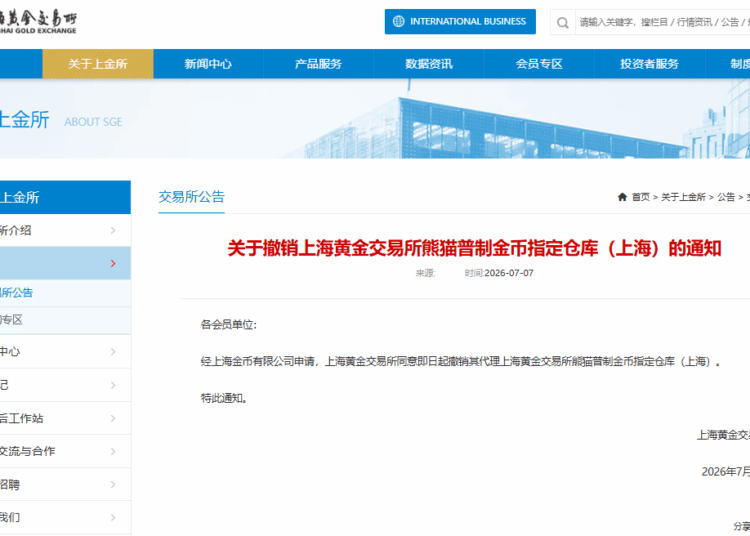The height and width of the screenshot is (536, 750).
Task: Click the globe icon in International Business
Action: (398, 22)
